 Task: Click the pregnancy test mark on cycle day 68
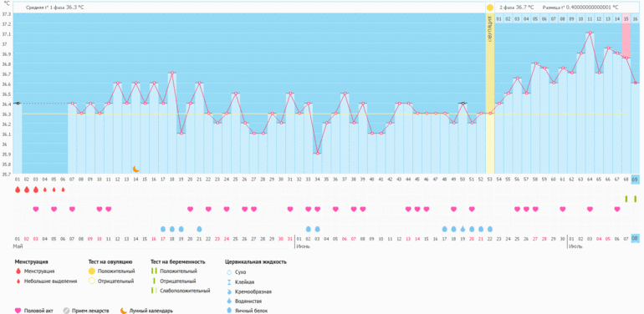(x=626, y=199)
